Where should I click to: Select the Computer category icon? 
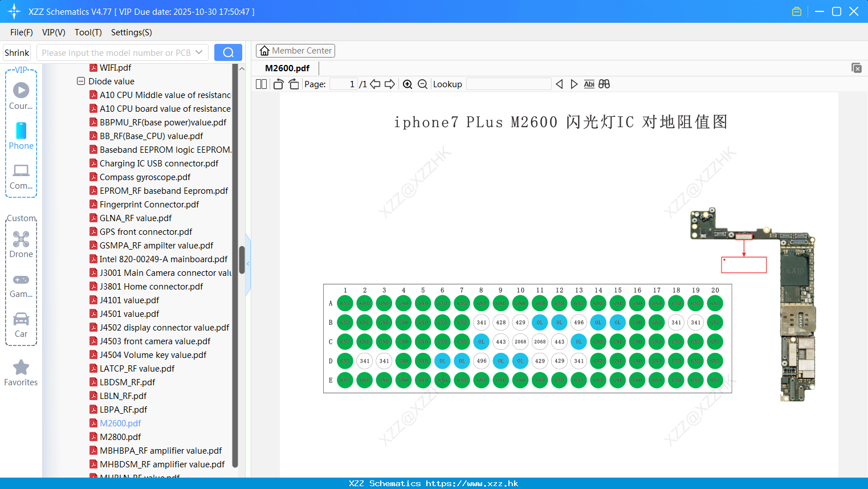(x=21, y=176)
